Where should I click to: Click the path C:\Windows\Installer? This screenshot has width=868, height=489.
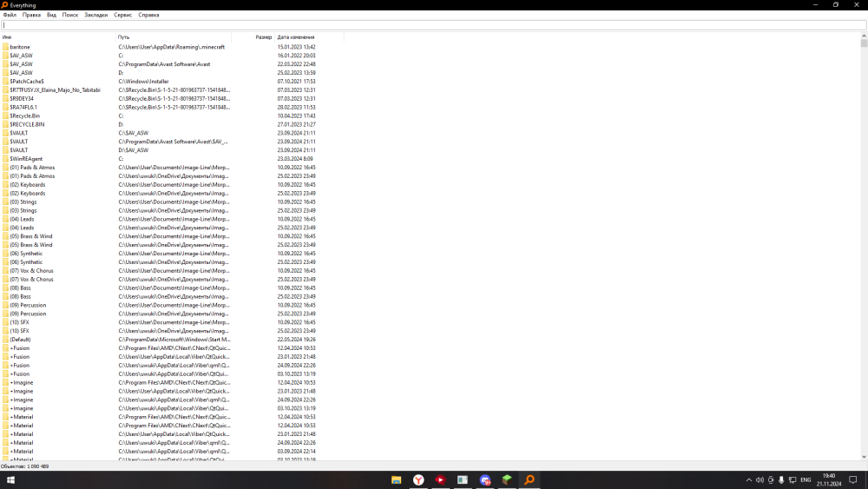143,82
